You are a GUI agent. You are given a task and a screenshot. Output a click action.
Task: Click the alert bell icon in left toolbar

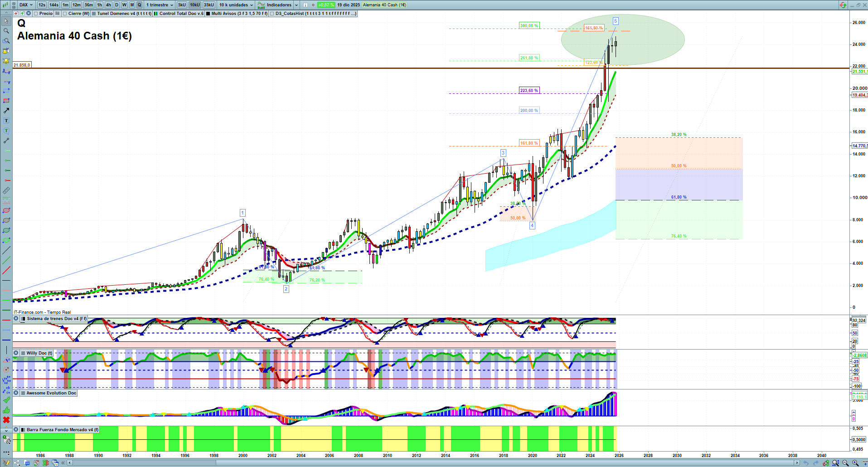point(6,61)
